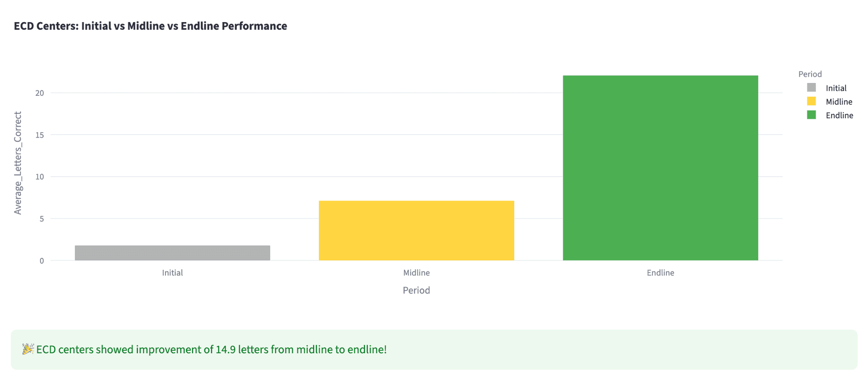
Task: Click the 'Endline' x-axis tick label
Action: click(x=660, y=273)
